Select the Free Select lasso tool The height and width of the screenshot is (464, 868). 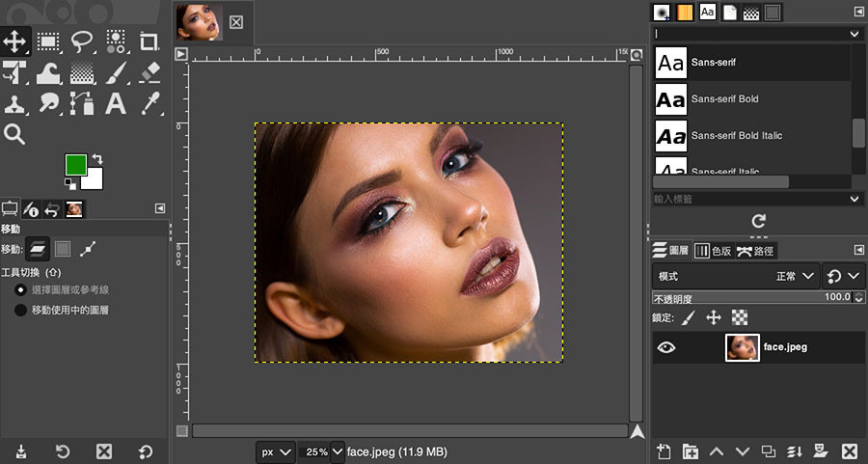(82, 41)
